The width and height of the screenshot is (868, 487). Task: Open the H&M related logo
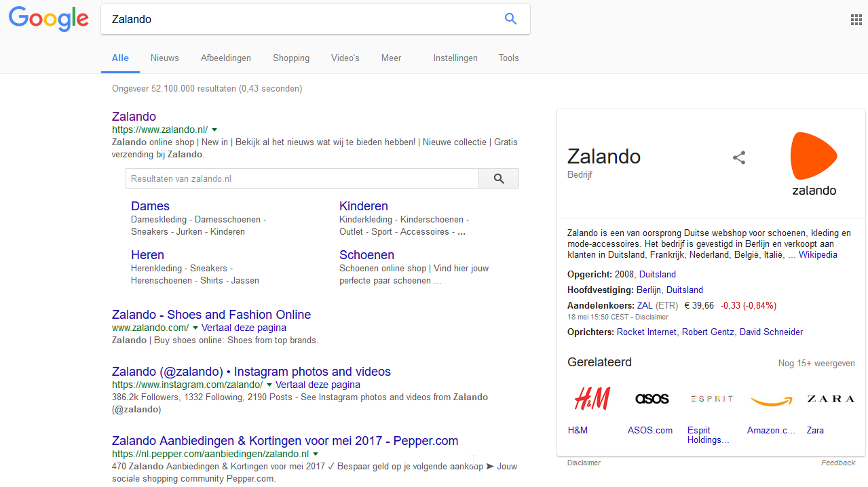pyautogui.click(x=592, y=399)
